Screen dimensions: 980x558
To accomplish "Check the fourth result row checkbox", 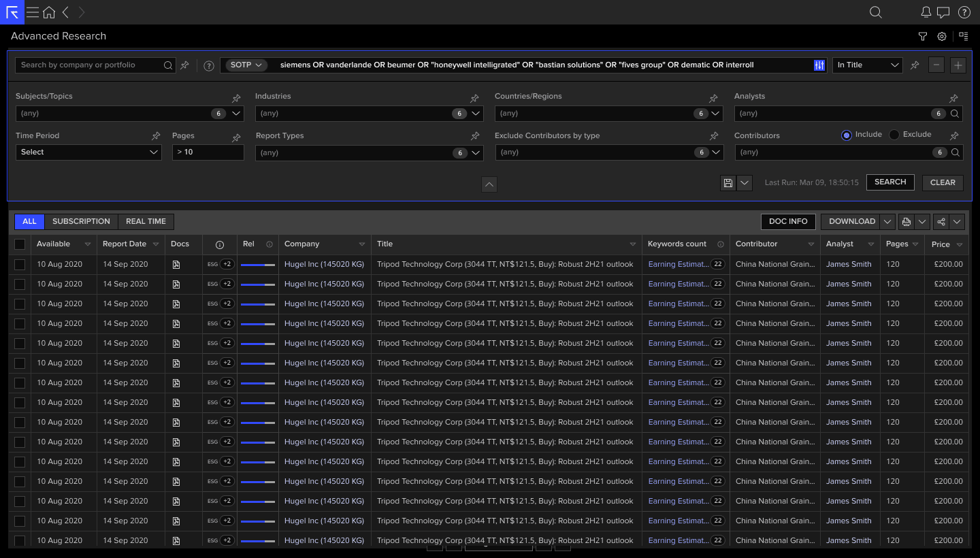I will point(20,324).
